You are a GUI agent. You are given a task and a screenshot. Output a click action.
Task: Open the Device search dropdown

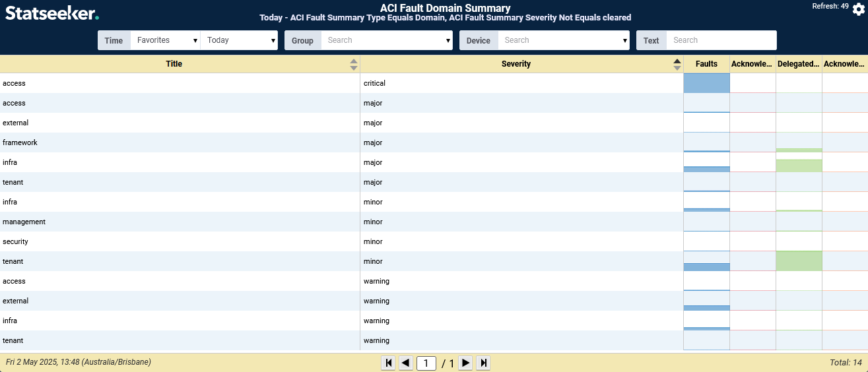pos(564,40)
